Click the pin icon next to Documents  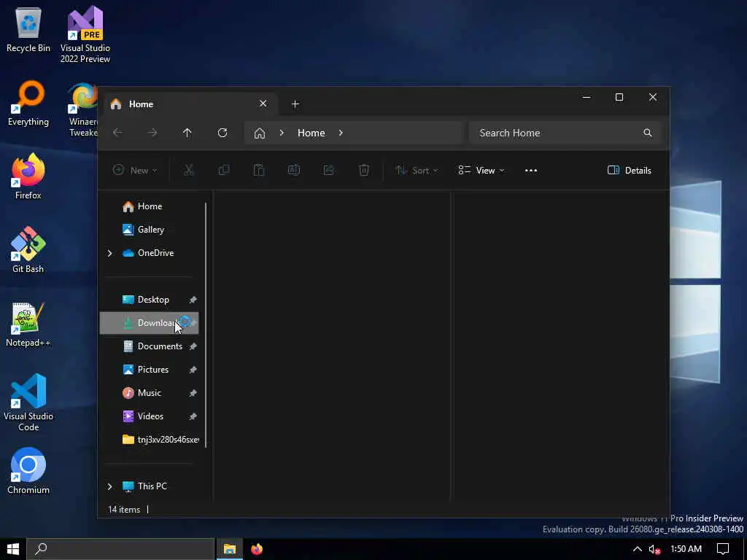coord(193,346)
